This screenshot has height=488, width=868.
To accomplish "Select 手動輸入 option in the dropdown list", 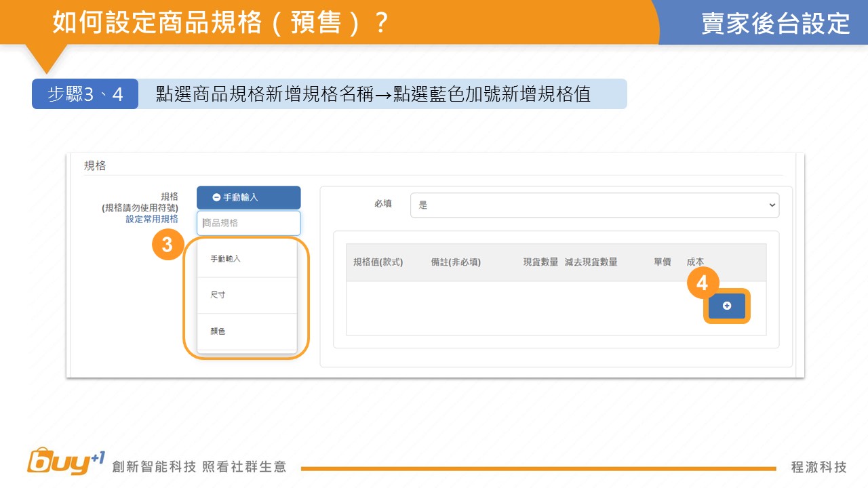I will [x=226, y=259].
